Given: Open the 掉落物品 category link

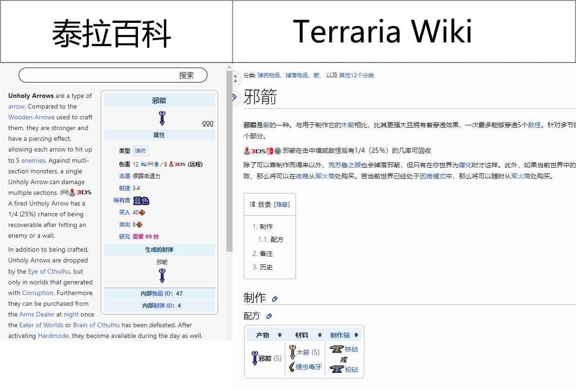Looking at the screenshot, I should pyautogui.click(x=297, y=76).
